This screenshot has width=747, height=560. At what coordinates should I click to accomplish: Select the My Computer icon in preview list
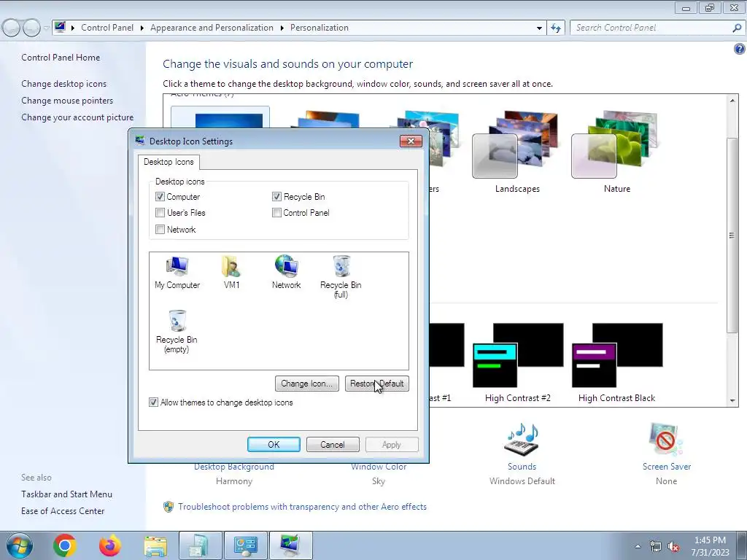(x=177, y=273)
